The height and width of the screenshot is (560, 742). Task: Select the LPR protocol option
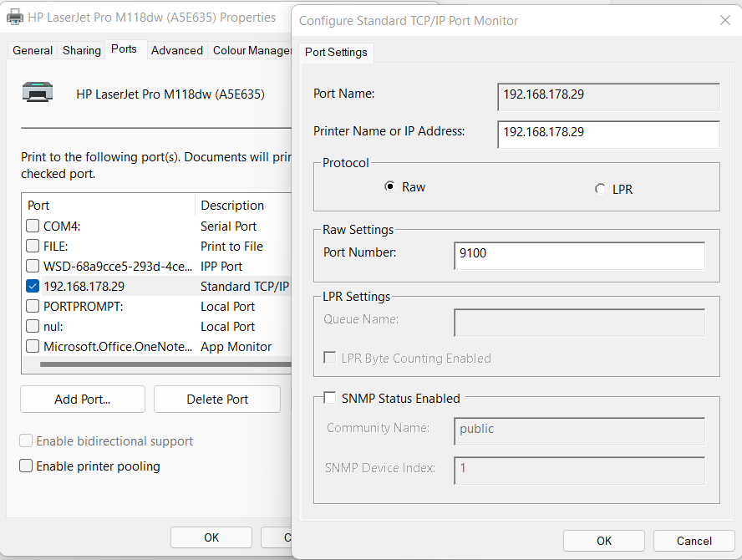coord(600,189)
